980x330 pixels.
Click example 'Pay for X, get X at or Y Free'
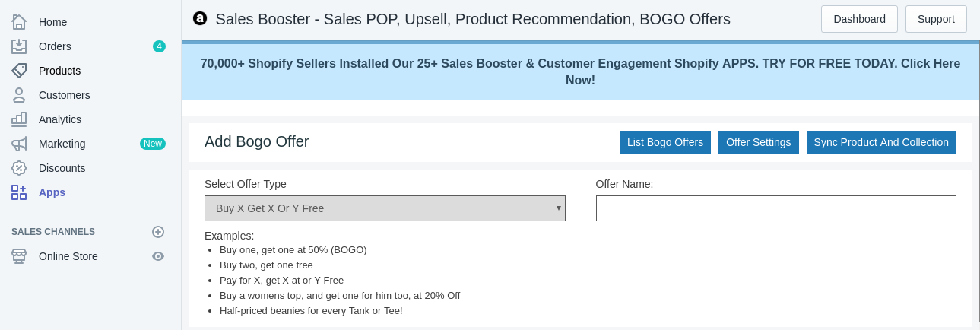[x=281, y=280]
